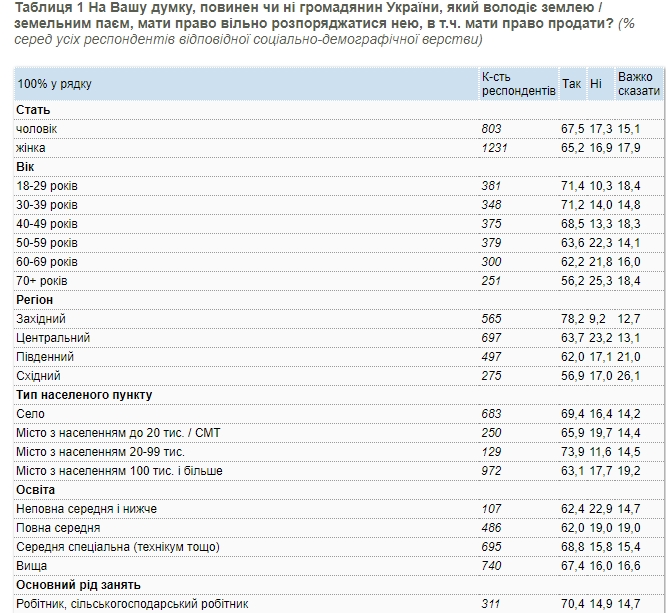
Task: Click the "Важко сказати" column header
Action: [638, 84]
